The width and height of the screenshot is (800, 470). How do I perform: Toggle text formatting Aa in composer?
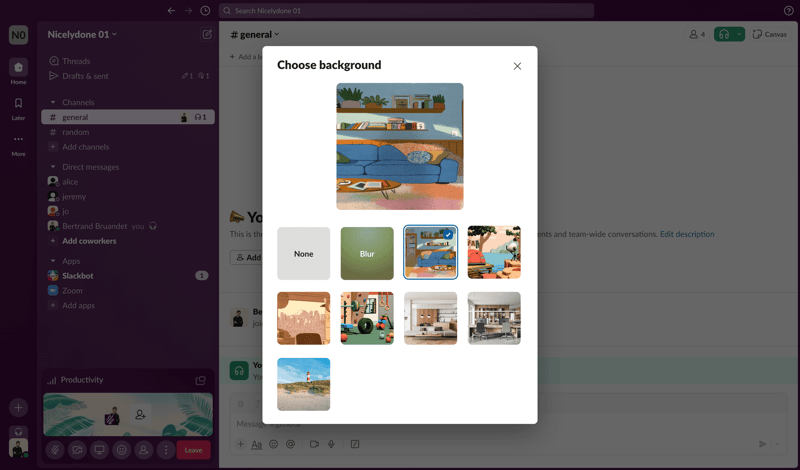[257, 444]
